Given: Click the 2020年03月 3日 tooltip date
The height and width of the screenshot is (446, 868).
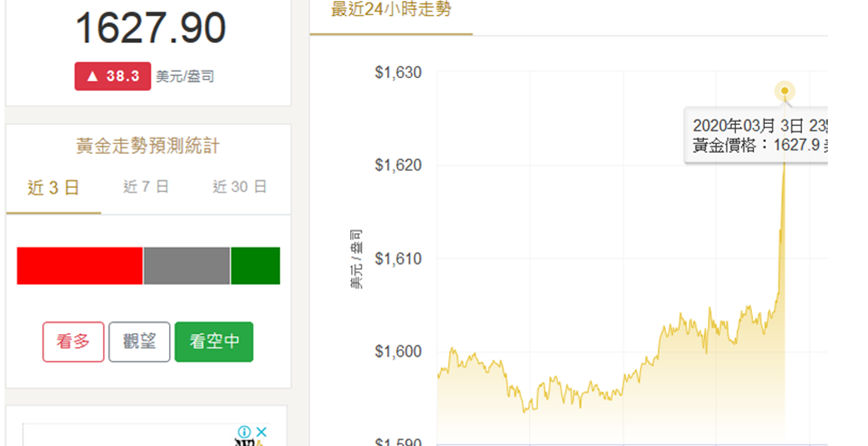Looking at the screenshot, I should tap(760, 126).
